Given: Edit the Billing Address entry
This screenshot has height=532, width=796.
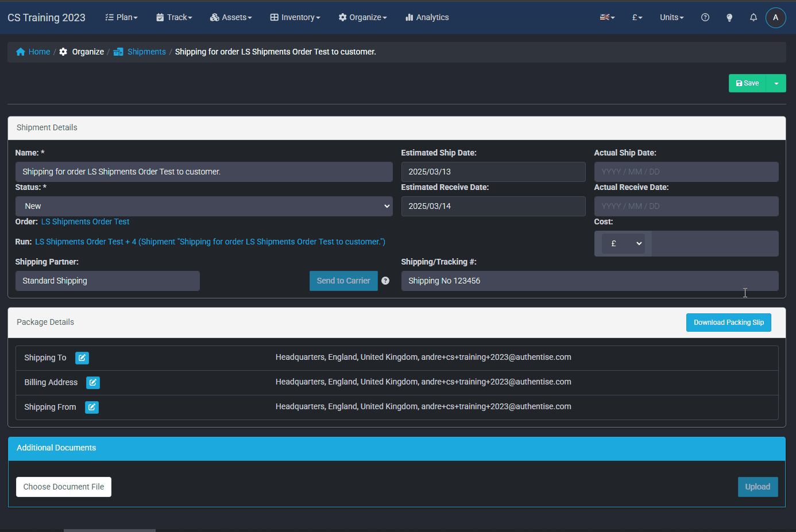Looking at the screenshot, I should tap(93, 383).
